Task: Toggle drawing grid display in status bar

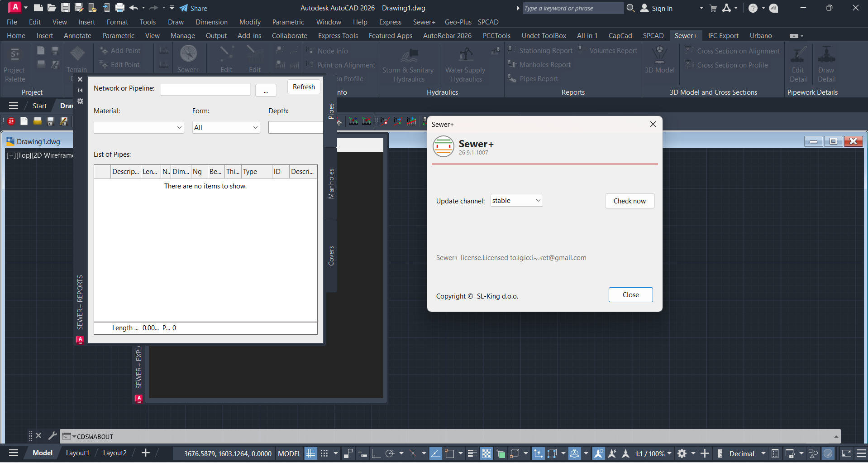Action: (310, 453)
